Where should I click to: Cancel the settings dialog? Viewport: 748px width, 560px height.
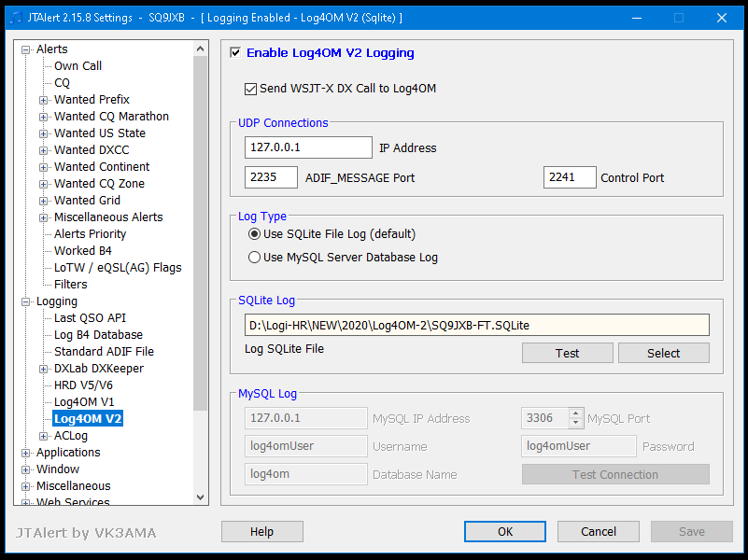click(x=599, y=531)
